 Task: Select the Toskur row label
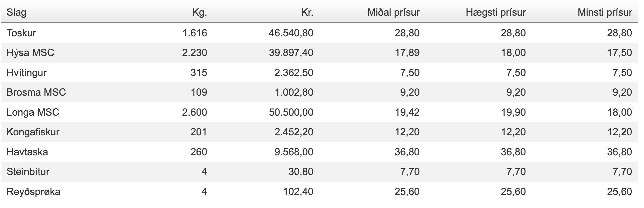tap(21, 33)
